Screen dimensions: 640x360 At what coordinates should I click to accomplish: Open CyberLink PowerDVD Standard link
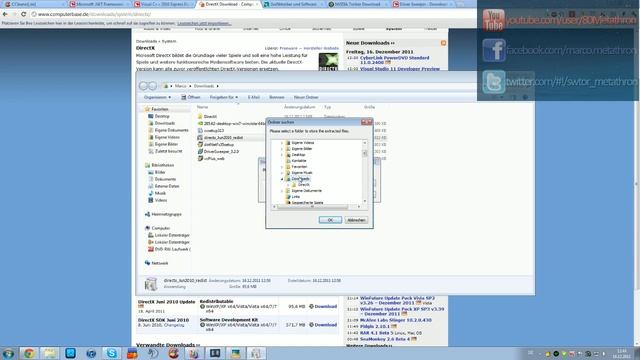tap(394, 60)
